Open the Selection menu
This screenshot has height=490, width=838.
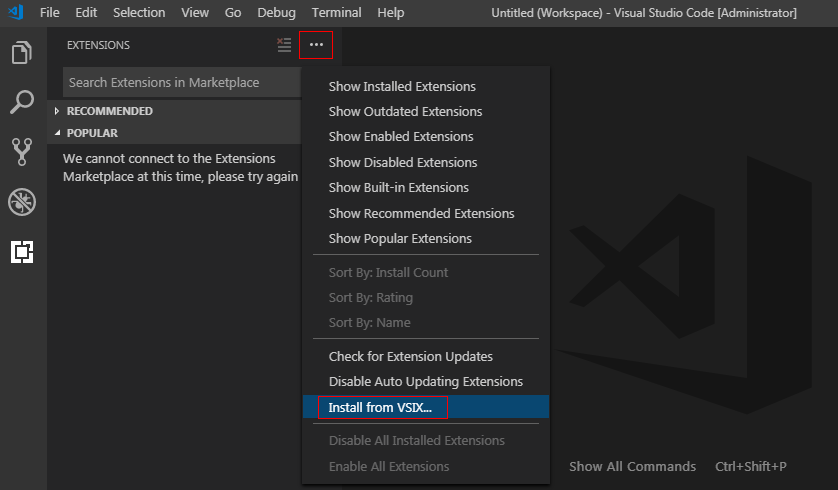point(139,12)
